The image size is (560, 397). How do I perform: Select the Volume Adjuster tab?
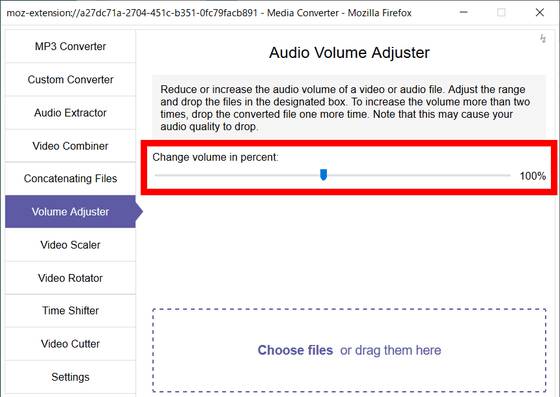pos(70,212)
